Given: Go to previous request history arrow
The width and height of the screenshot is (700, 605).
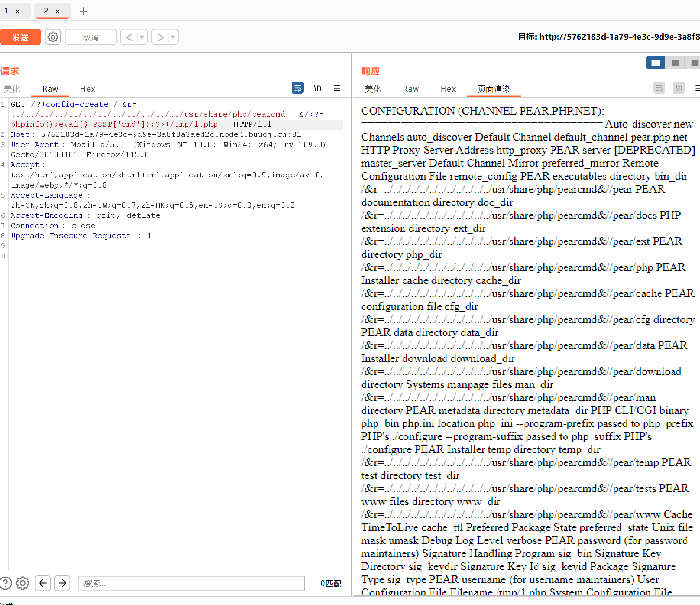Looking at the screenshot, I should point(129,37).
